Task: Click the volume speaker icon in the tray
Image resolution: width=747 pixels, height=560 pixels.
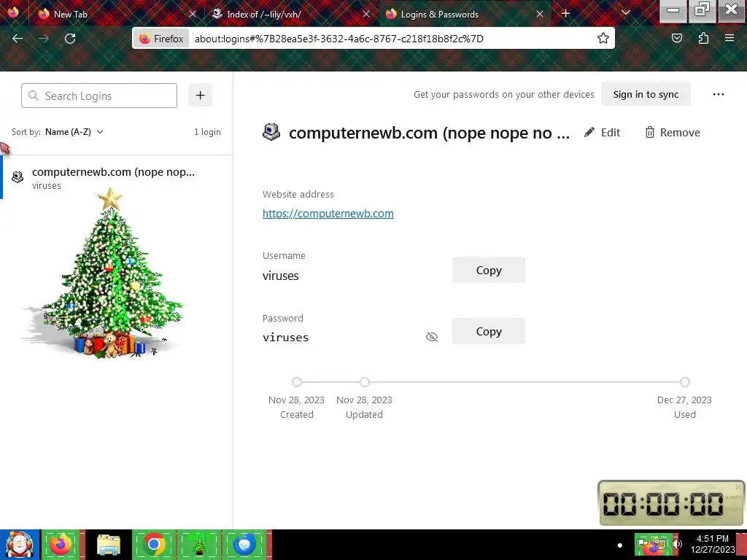Action: (678, 544)
